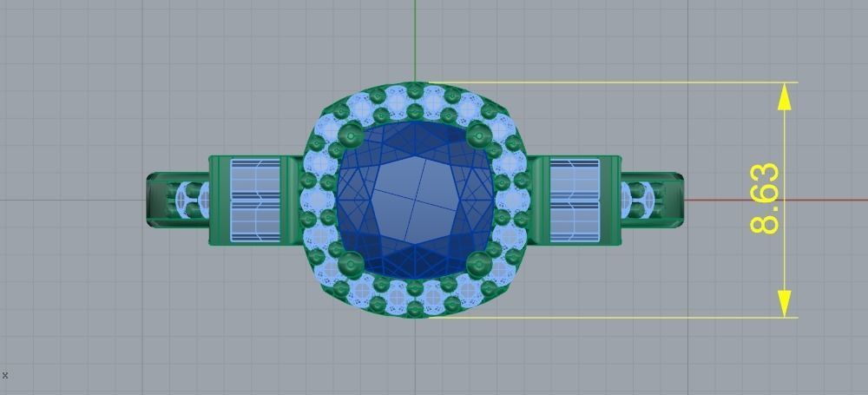Pick the right baguette stone setting
The image size is (868, 395).
click(x=575, y=201)
